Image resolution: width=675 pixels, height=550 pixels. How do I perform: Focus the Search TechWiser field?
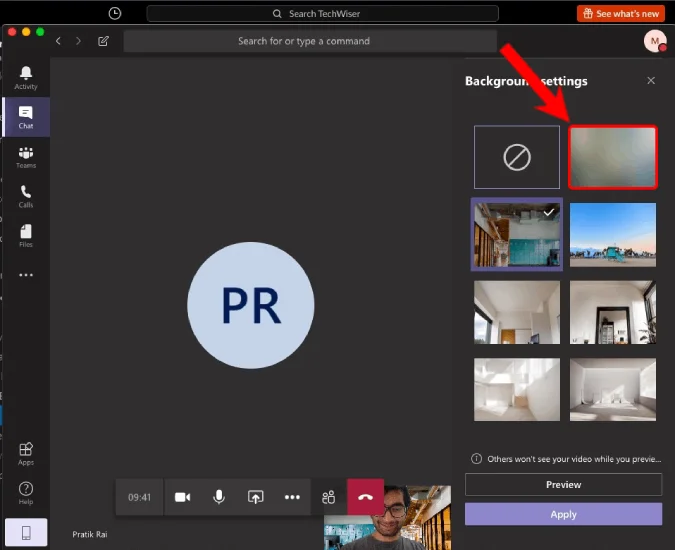click(x=322, y=14)
